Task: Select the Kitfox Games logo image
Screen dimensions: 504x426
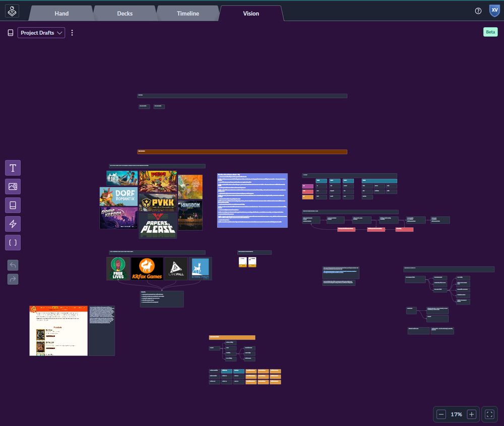Action: (x=147, y=268)
